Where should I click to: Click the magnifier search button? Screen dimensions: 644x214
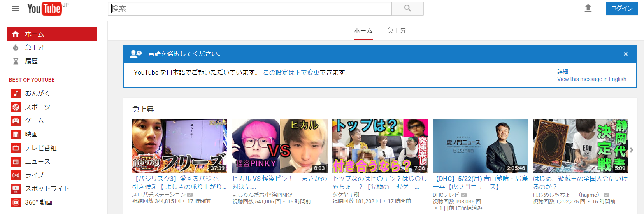coord(407,9)
